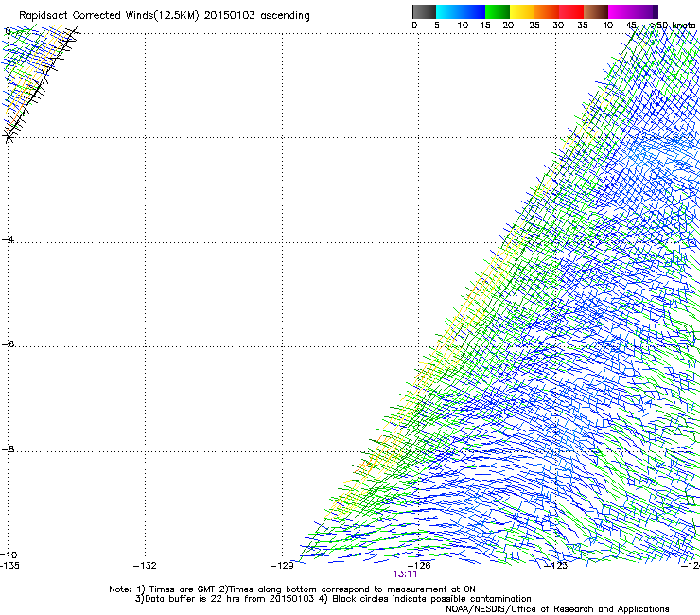
Task: Click the longitude label -123
Action: 556,566
